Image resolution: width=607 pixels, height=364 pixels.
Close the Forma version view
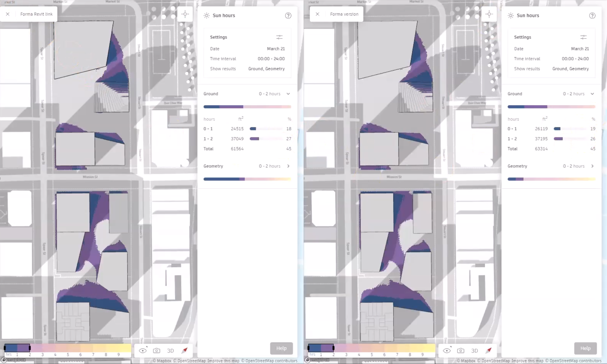point(317,14)
